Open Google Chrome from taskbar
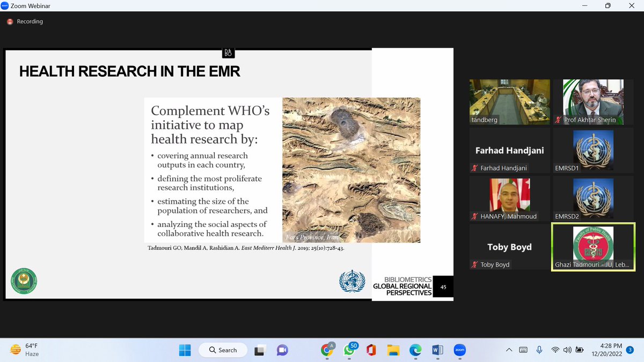This screenshot has width=644, height=362. [x=326, y=350]
